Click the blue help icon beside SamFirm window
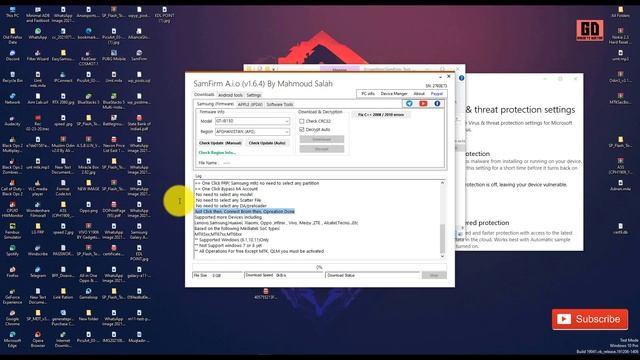Viewport: 640px width, 360px height. pos(461,78)
